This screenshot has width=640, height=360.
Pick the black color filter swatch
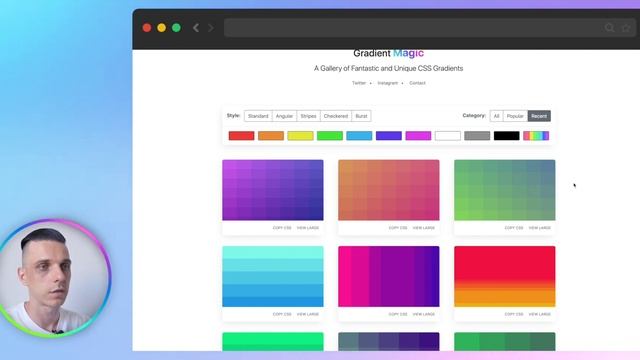(x=507, y=136)
